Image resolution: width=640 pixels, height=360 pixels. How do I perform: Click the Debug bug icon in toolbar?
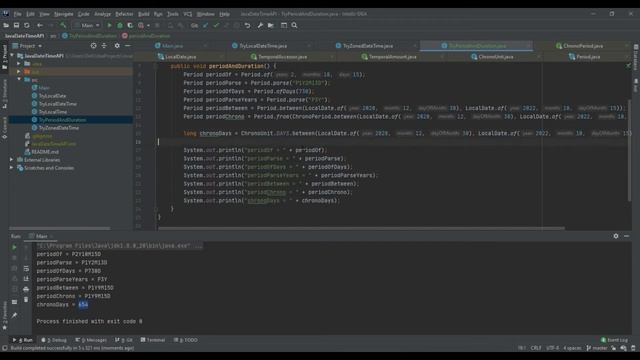click(x=120, y=25)
